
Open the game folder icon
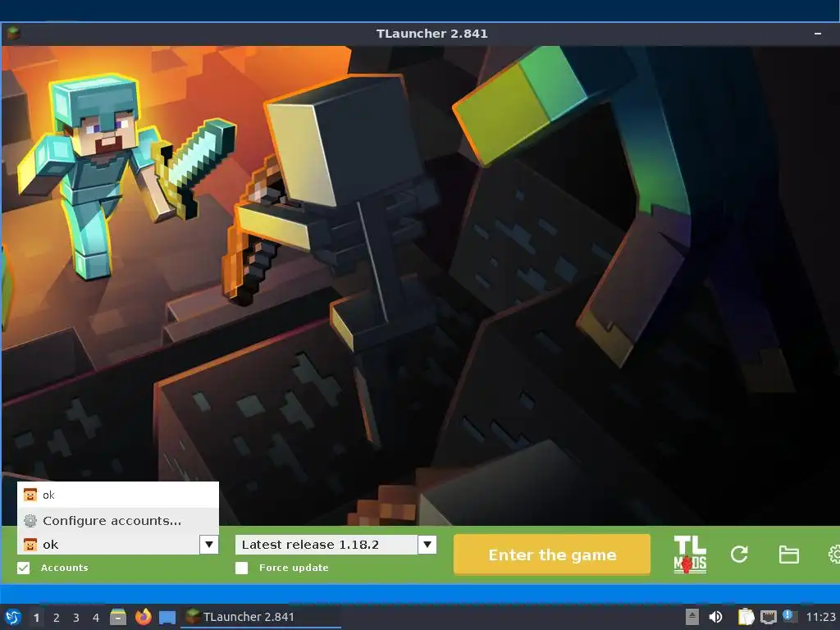coord(788,555)
